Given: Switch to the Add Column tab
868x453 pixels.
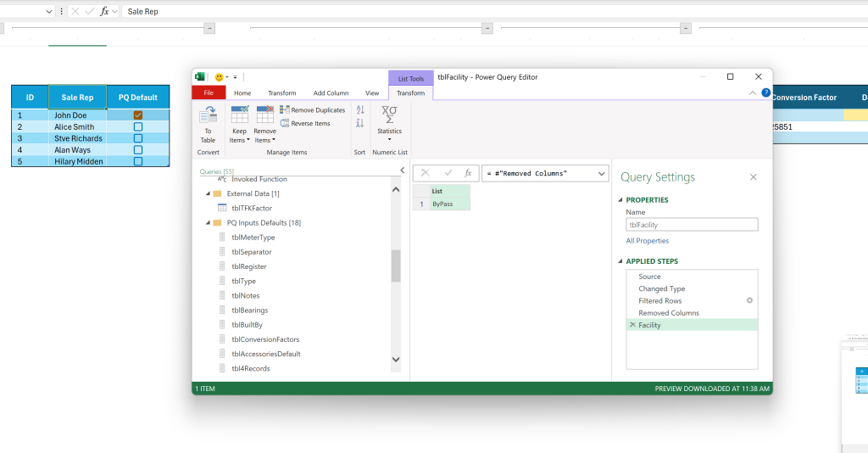Looking at the screenshot, I should [x=331, y=93].
